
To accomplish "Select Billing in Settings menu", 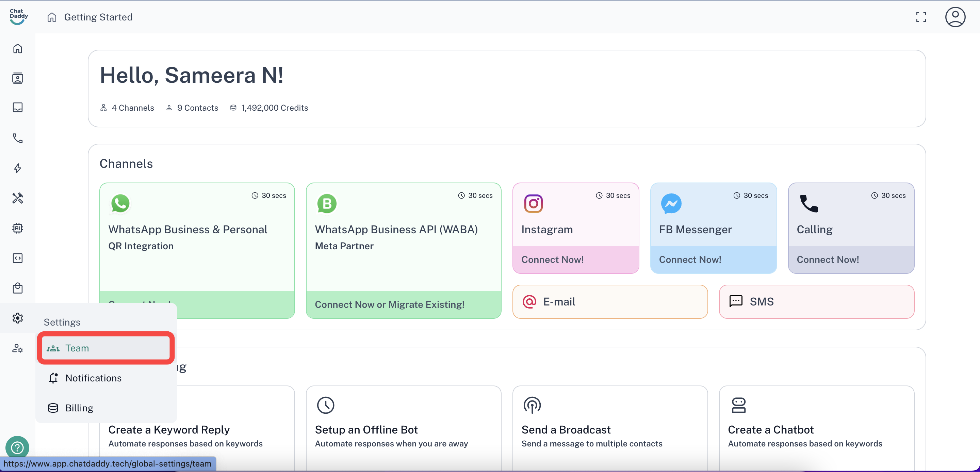I will pyautogui.click(x=79, y=408).
